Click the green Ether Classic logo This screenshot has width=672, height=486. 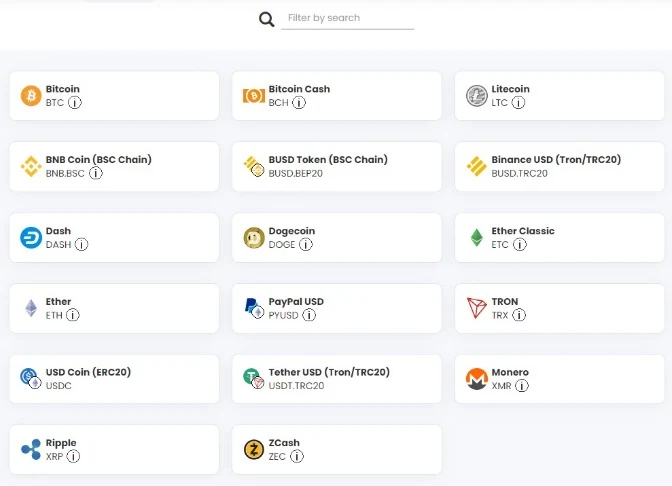pos(477,237)
